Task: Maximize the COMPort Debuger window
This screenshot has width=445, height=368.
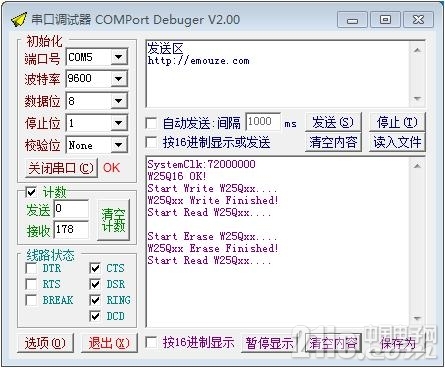Action: [385, 20]
